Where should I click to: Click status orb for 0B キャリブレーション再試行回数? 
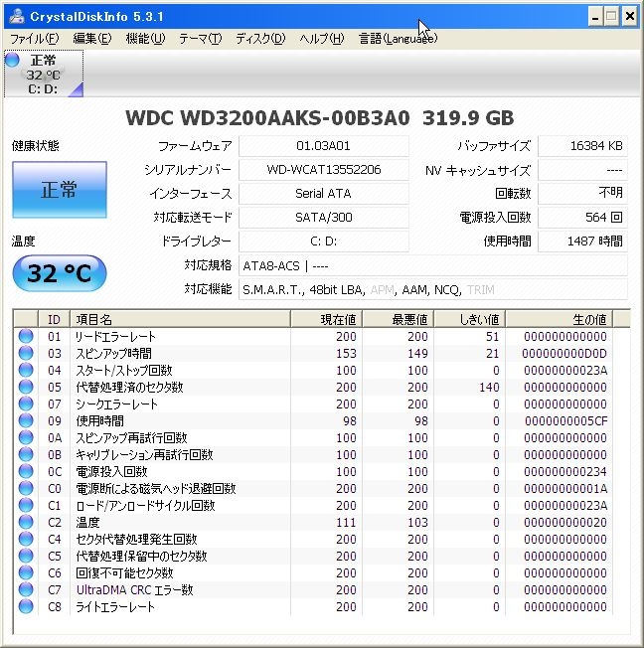pos(26,454)
